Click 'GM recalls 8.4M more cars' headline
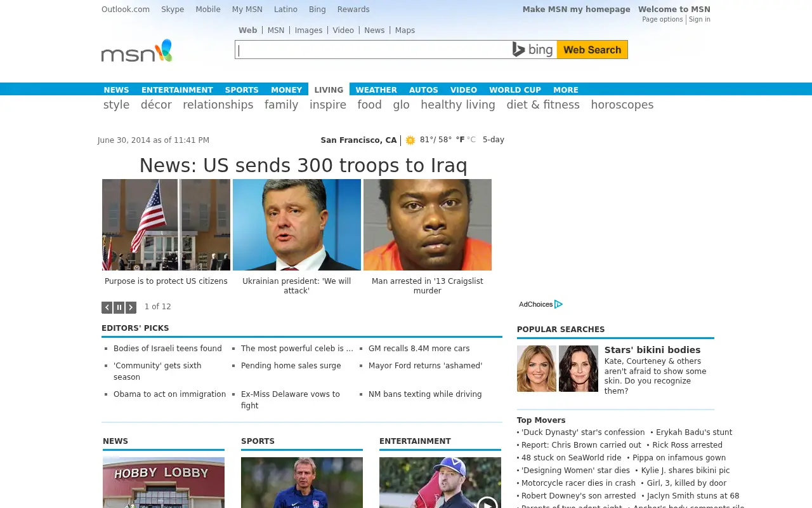The image size is (812, 508). click(419, 349)
